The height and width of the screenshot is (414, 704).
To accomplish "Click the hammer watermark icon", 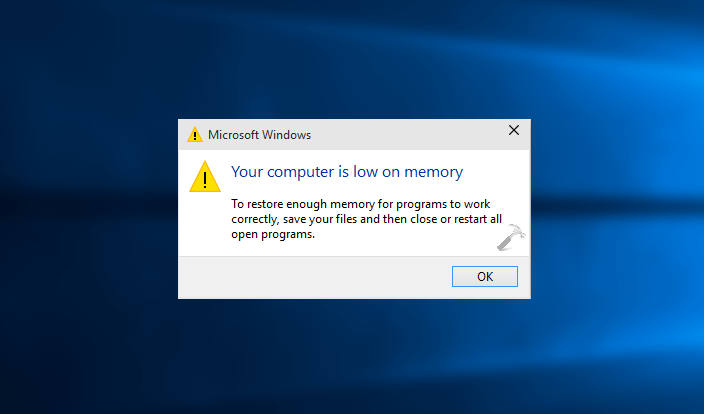I will (517, 237).
